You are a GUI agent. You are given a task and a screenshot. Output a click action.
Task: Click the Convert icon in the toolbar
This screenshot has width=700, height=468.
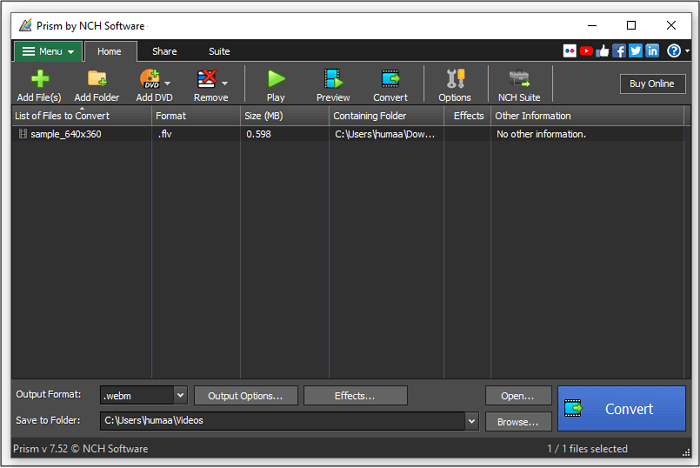[390, 80]
